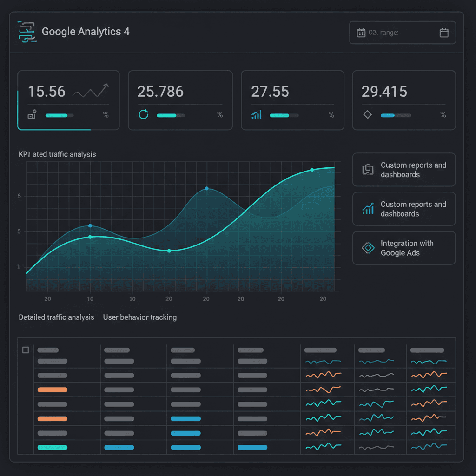Screen dimensions: 476x476
Task: Click the diamond icon on the 29.415 metric card
Action: (x=367, y=115)
